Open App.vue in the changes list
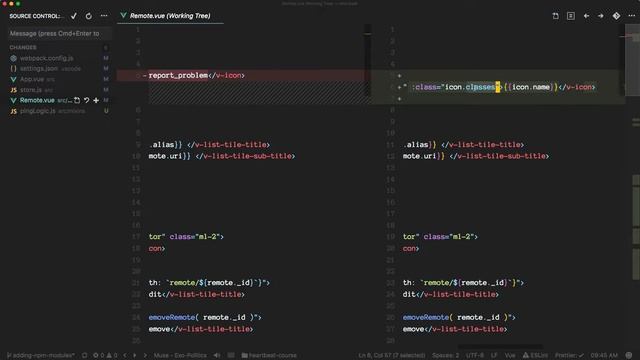 click(31, 79)
